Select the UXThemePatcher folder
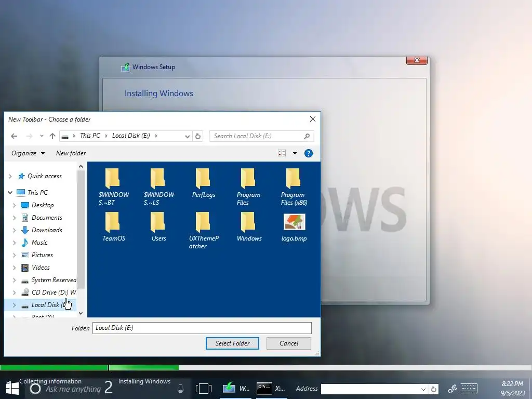 click(x=204, y=230)
